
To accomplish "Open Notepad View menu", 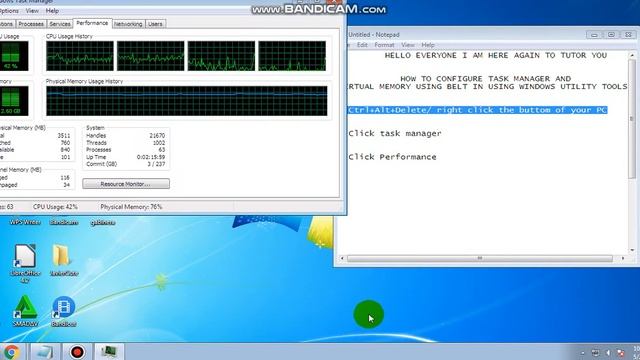I will (x=407, y=45).
